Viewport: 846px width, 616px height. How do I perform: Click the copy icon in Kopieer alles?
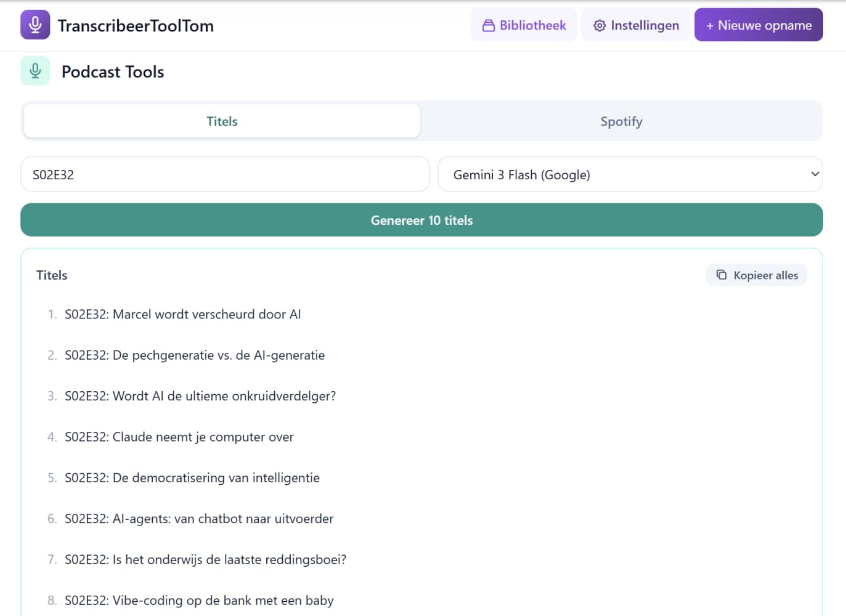[722, 275]
